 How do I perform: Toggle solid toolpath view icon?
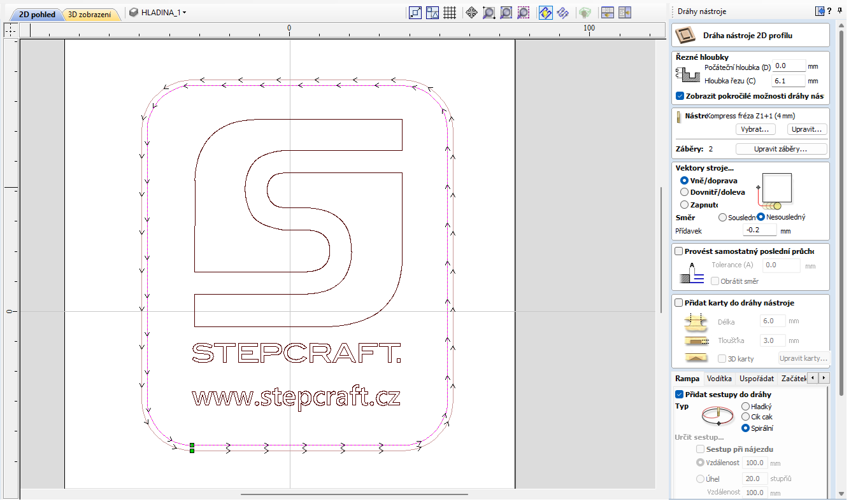562,12
